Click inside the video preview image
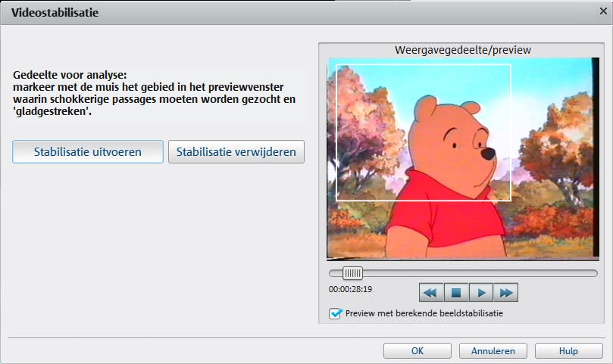This screenshot has width=613, height=364. [x=463, y=159]
